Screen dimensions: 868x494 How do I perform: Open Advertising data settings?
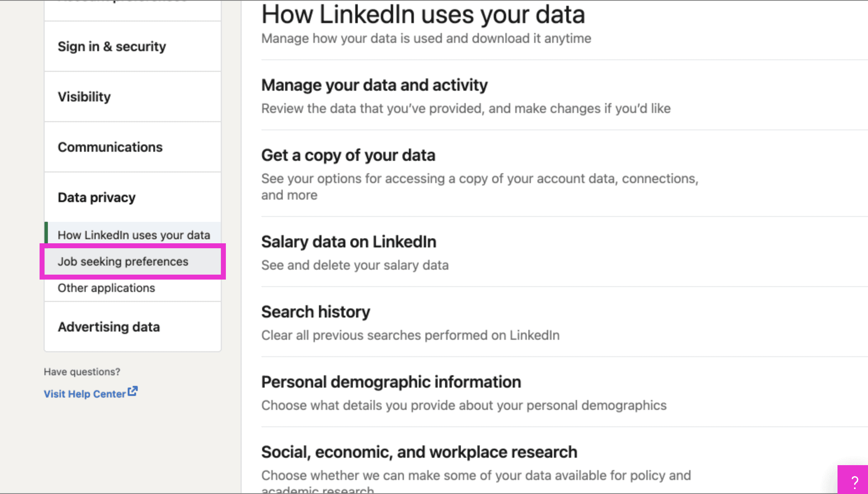click(109, 327)
